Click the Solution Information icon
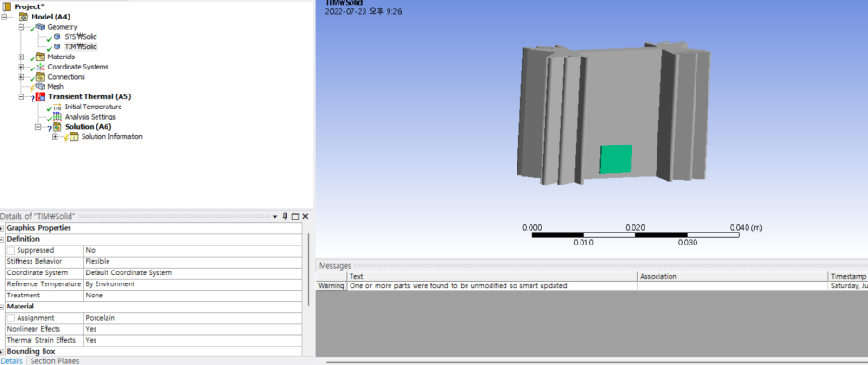 74,136
